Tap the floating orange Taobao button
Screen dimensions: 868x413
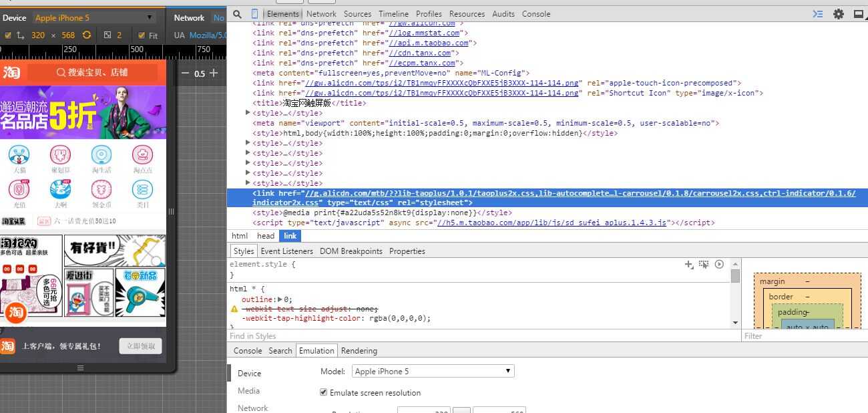click(15, 312)
